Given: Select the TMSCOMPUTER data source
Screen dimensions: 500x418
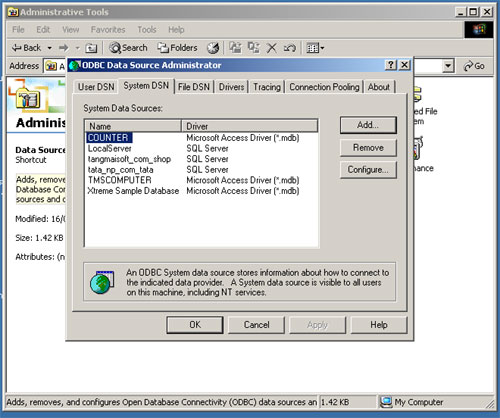Looking at the screenshot, I should coord(120,180).
